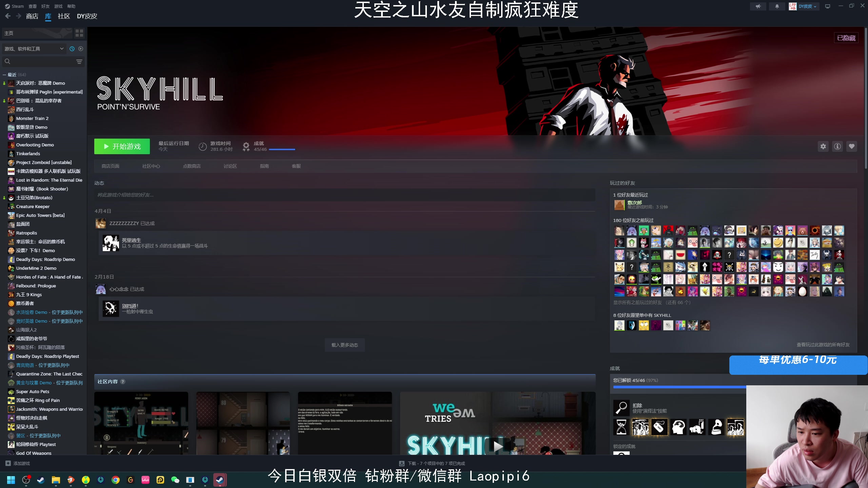Screen dimensions: 868x488
Task: Open ZZZZZZZZZY user avatar in activity
Action: point(101,223)
